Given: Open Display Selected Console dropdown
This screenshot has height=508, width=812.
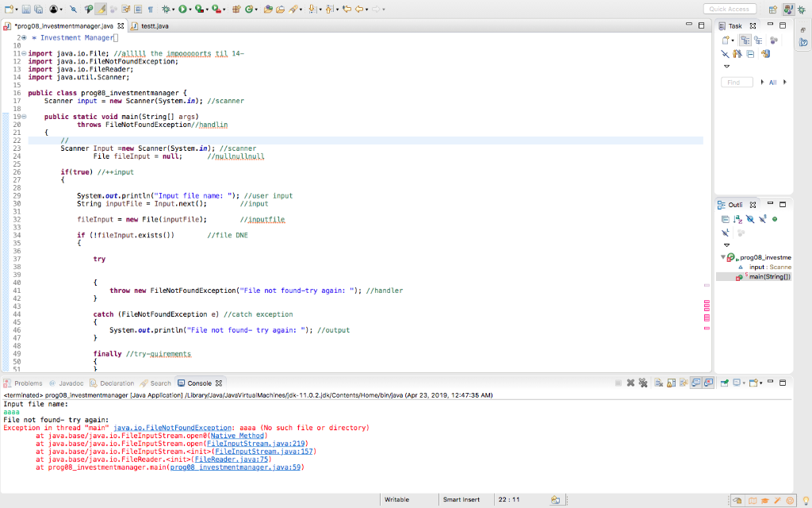Looking at the screenshot, I should 744,383.
